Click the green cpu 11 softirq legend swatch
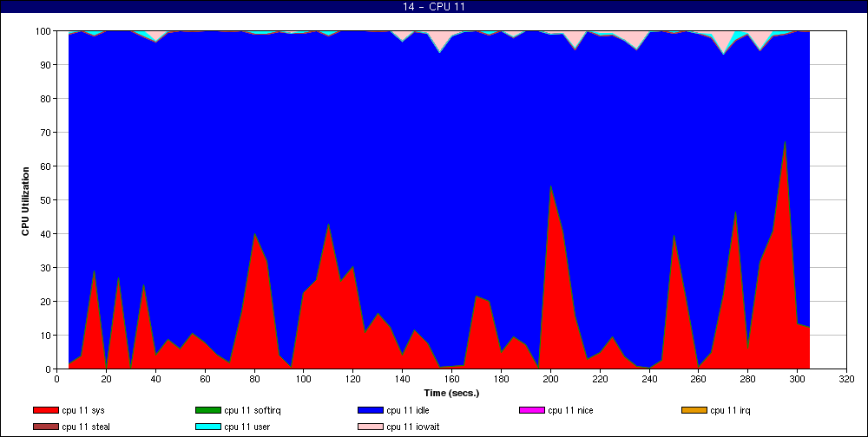Image resolution: width=868 pixels, height=437 pixels. 207,410
